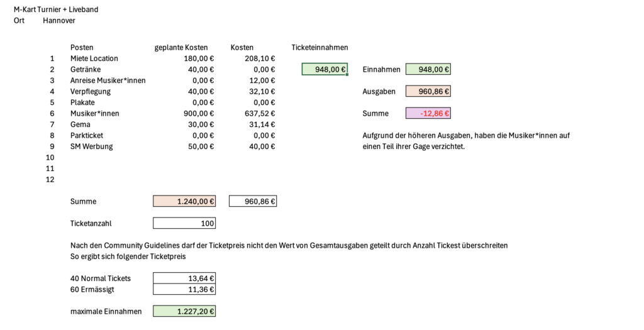This screenshot has width=644, height=330.
Task: Select planned cost 180,00 € for Miete Location
Action: (199, 58)
